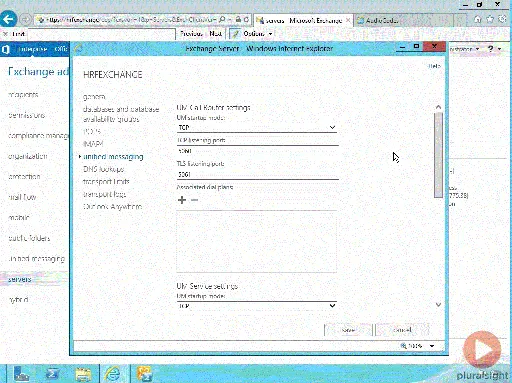Click the dialog scrollbar up arrow

pos(438,107)
